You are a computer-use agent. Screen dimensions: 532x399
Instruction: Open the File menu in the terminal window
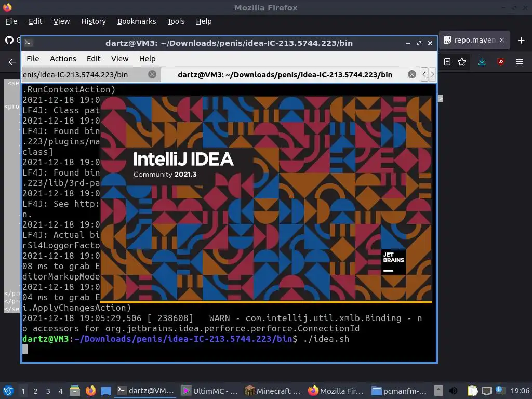[33, 59]
